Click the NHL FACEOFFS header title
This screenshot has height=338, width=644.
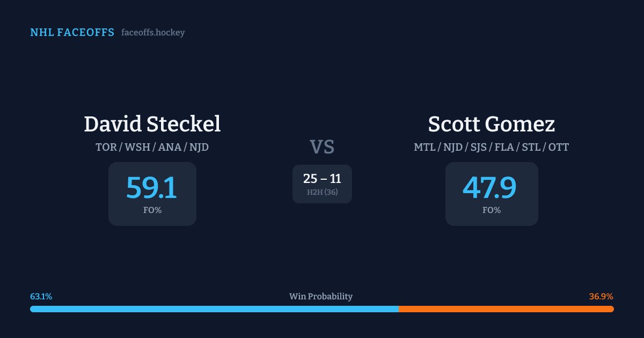click(x=72, y=33)
